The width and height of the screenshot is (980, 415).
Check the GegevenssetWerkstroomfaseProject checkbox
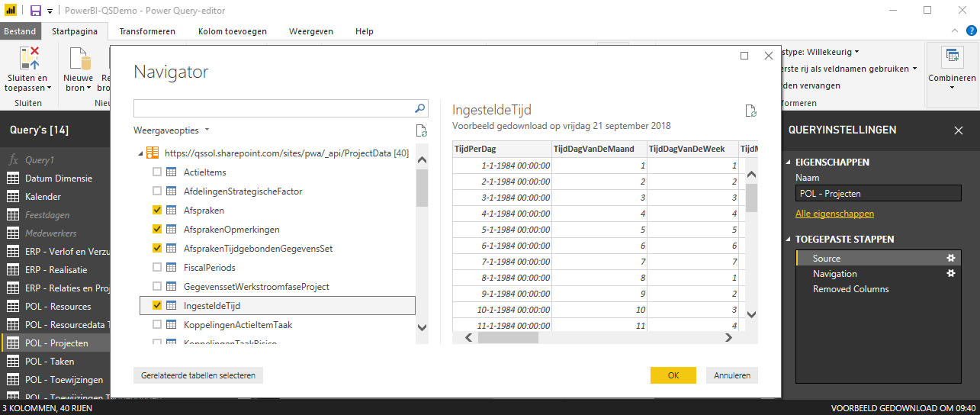(x=157, y=287)
